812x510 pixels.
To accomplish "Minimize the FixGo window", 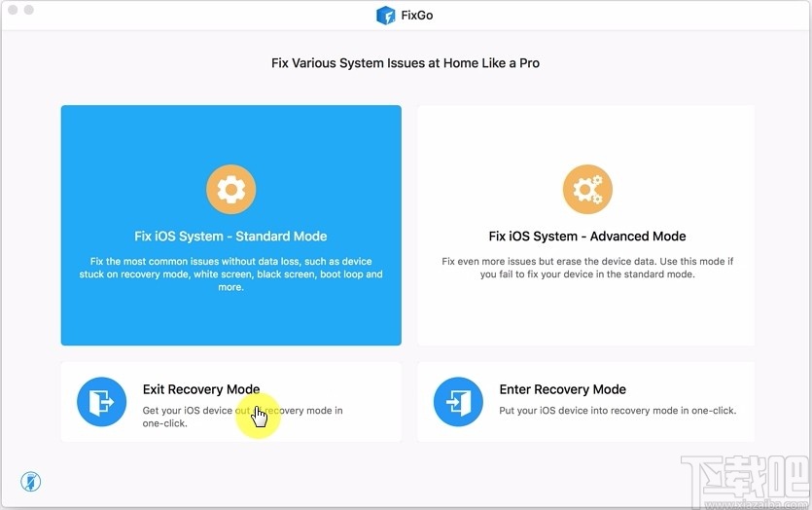I will [29, 10].
